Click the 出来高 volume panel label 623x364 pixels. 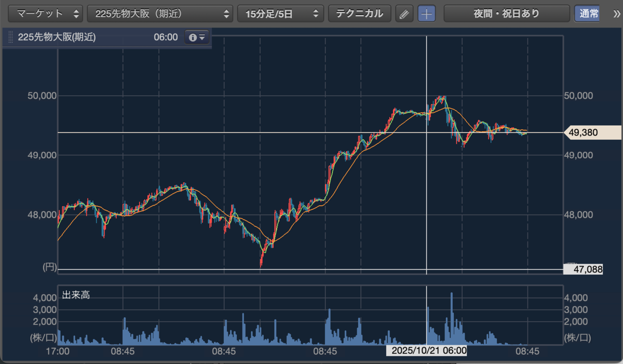click(76, 295)
